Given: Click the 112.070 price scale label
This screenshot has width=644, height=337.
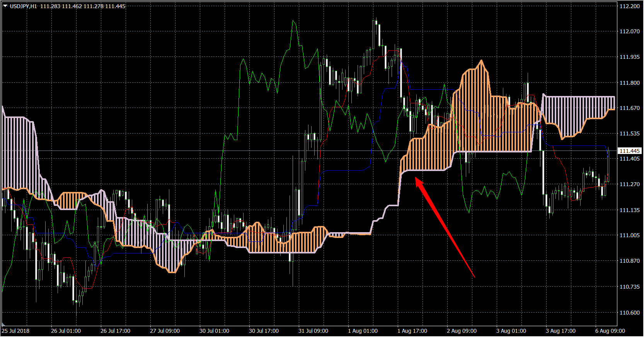Looking at the screenshot, I should point(629,31).
